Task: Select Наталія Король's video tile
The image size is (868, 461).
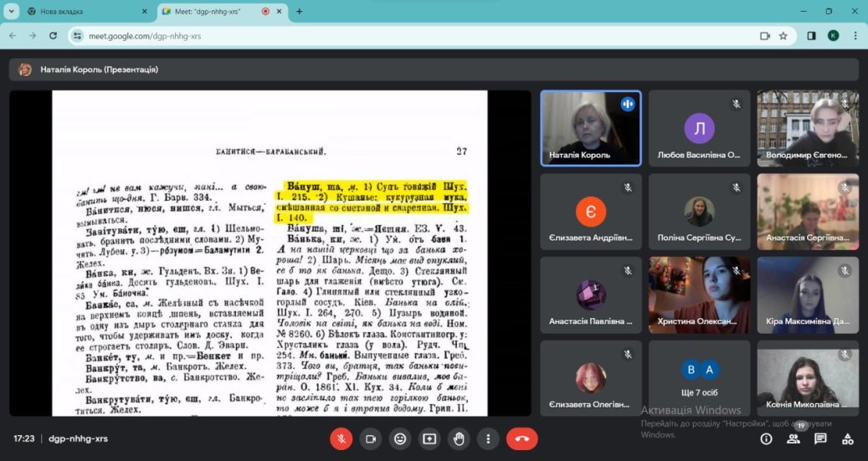Action: coord(590,128)
